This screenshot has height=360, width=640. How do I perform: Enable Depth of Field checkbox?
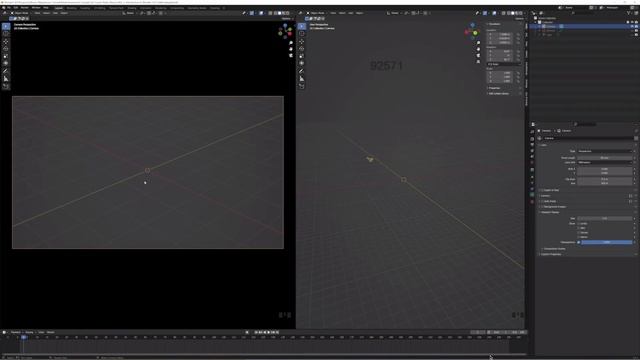[542, 190]
